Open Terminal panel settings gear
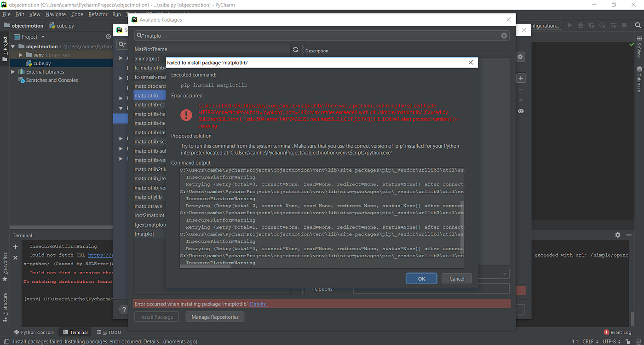The height and width of the screenshot is (345, 644). click(618, 235)
